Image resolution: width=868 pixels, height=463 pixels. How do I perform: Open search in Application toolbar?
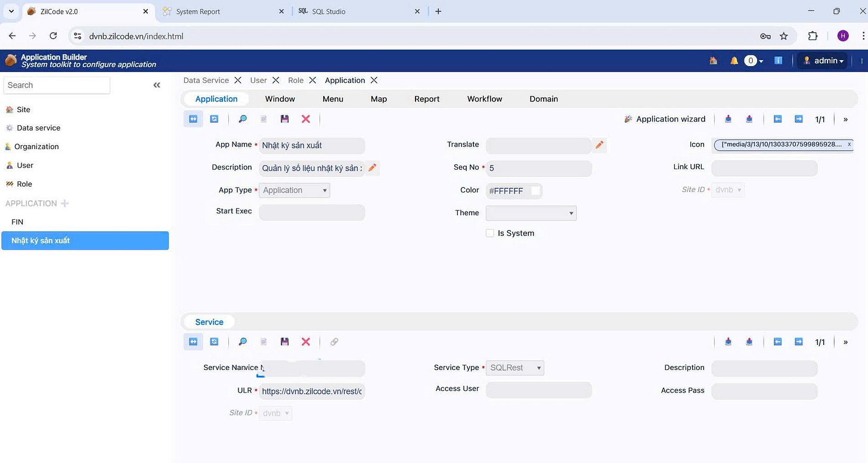tap(243, 119)
